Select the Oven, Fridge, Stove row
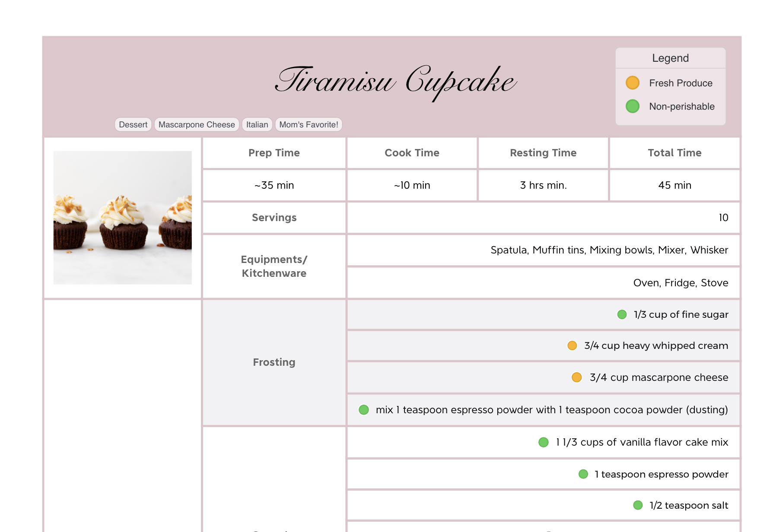Image resolution: width=770 pixels, height=532 pixels. pyautogui.click(x=543, y=283)
